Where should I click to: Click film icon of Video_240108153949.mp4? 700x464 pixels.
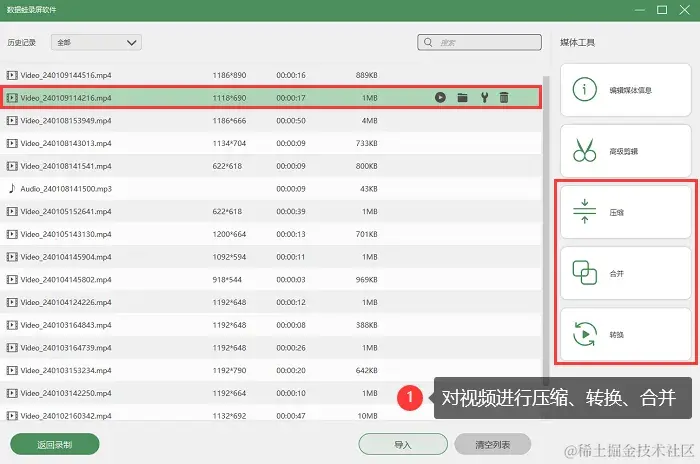[x=12, y=121]
